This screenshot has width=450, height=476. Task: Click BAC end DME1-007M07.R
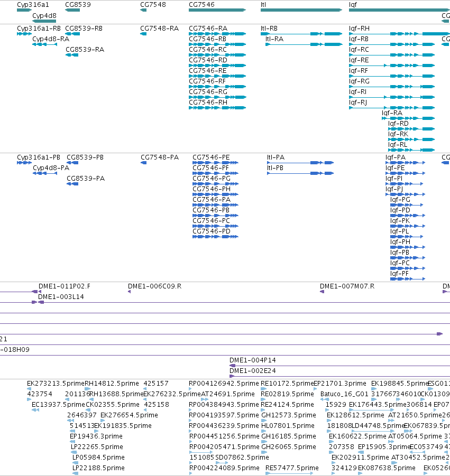coord(347,286)
